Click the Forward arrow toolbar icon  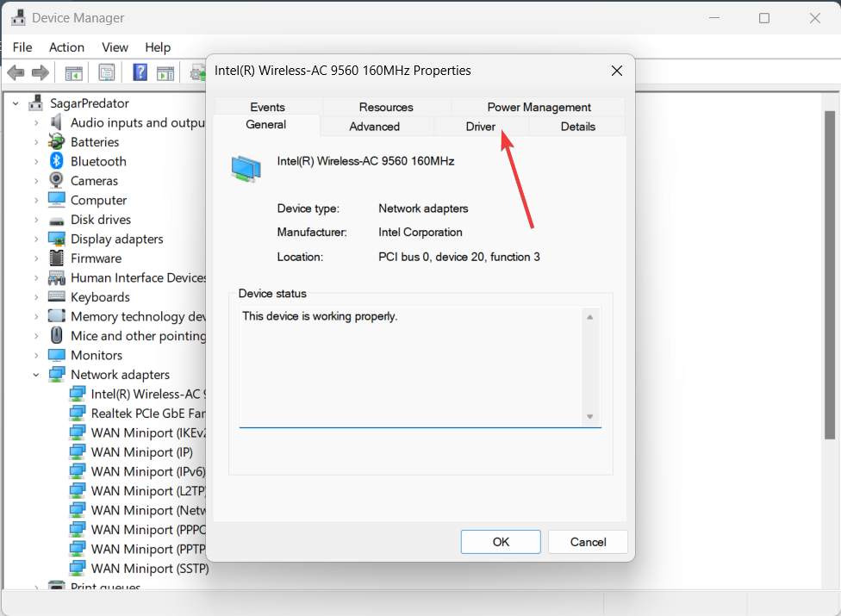click(x=40, y=72)
